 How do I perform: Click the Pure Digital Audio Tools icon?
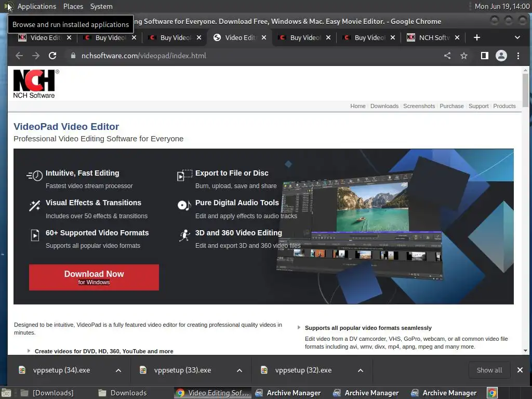tap(184, 205)
